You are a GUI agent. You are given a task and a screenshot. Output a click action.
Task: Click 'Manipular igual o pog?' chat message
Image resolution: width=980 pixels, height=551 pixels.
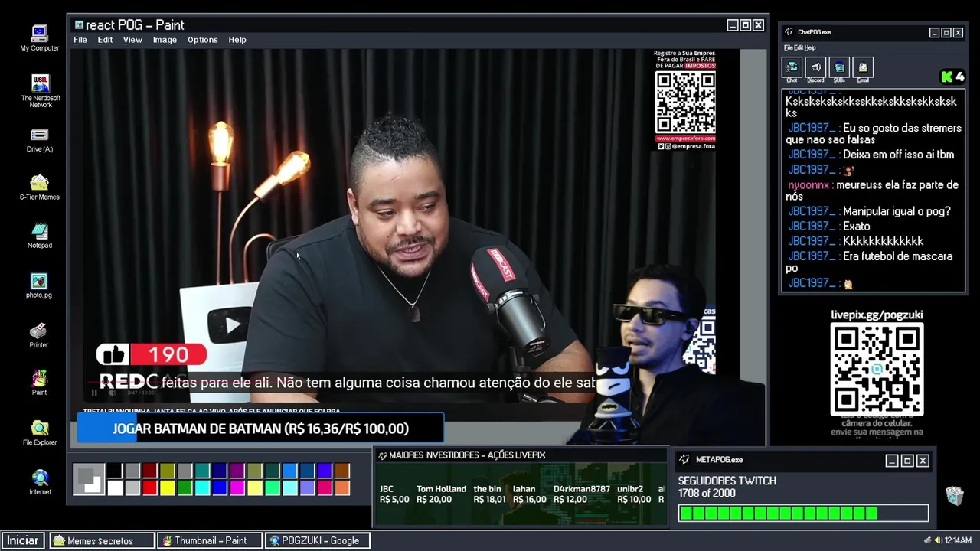pyautogui.click(x=897, y=211)
